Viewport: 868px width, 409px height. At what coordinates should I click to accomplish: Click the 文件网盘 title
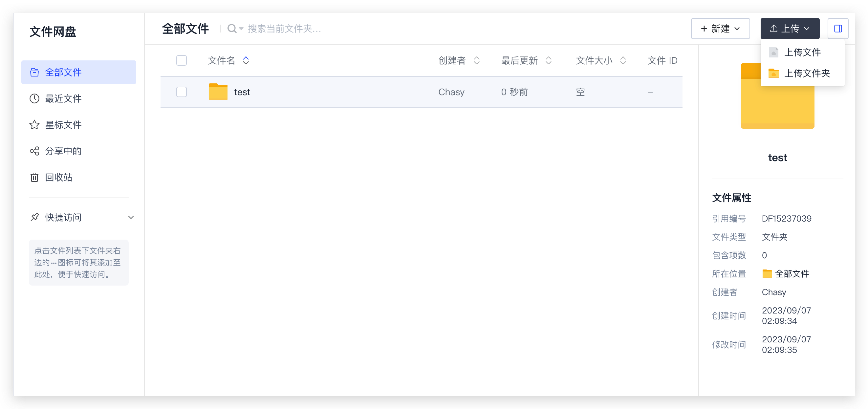[53, 32]
